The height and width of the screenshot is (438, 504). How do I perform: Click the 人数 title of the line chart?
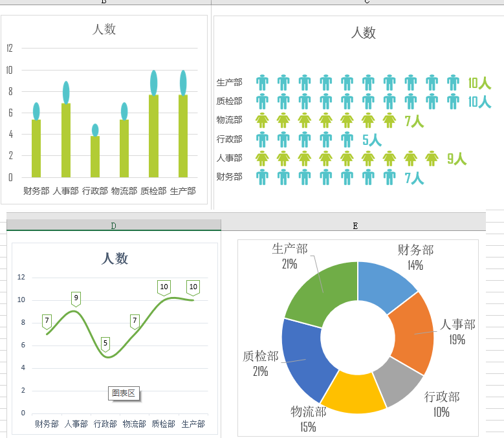click(115, 258)
